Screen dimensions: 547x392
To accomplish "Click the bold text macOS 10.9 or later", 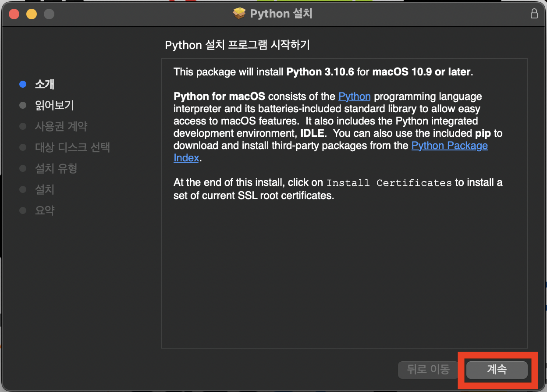I will [421, 72].
